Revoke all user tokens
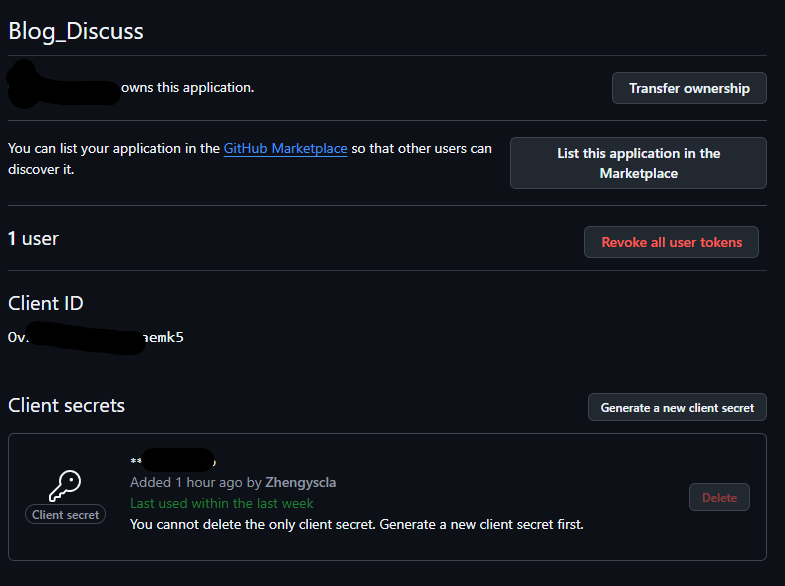 tap(671, 242)
